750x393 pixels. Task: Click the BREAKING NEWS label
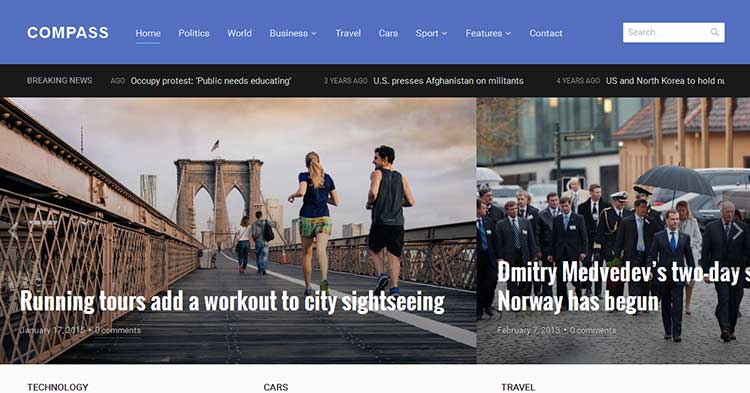point(59,80)
